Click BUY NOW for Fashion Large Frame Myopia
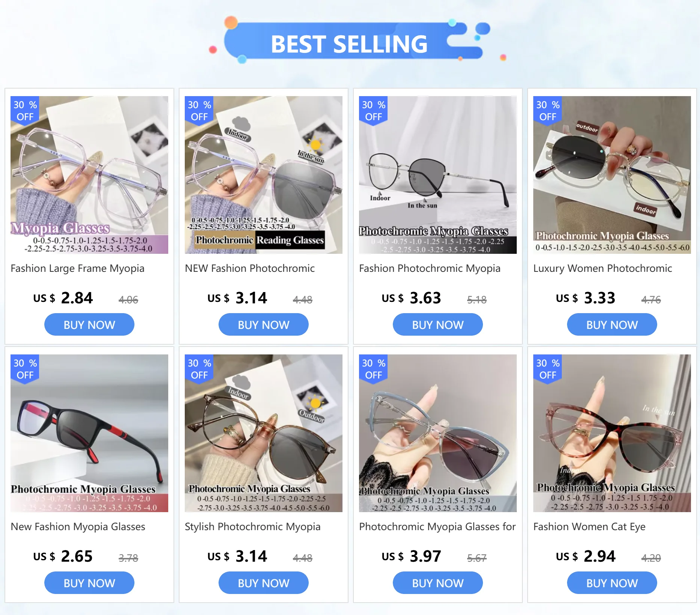Viewport: 700px width, 615px height. 89,325
